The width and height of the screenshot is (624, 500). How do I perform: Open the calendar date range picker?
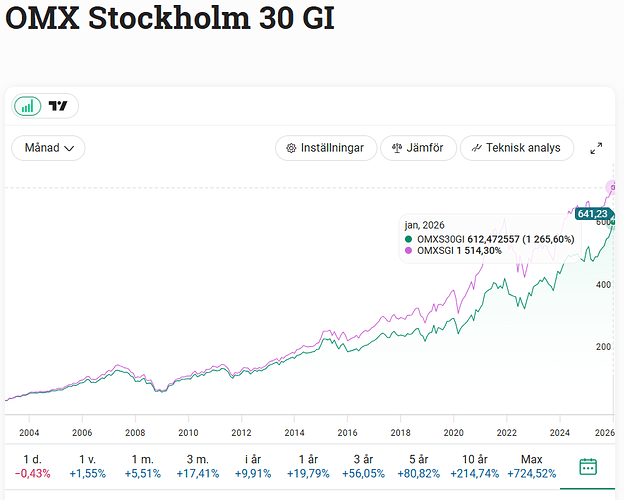pyautogui.click(x=588, y=466)
